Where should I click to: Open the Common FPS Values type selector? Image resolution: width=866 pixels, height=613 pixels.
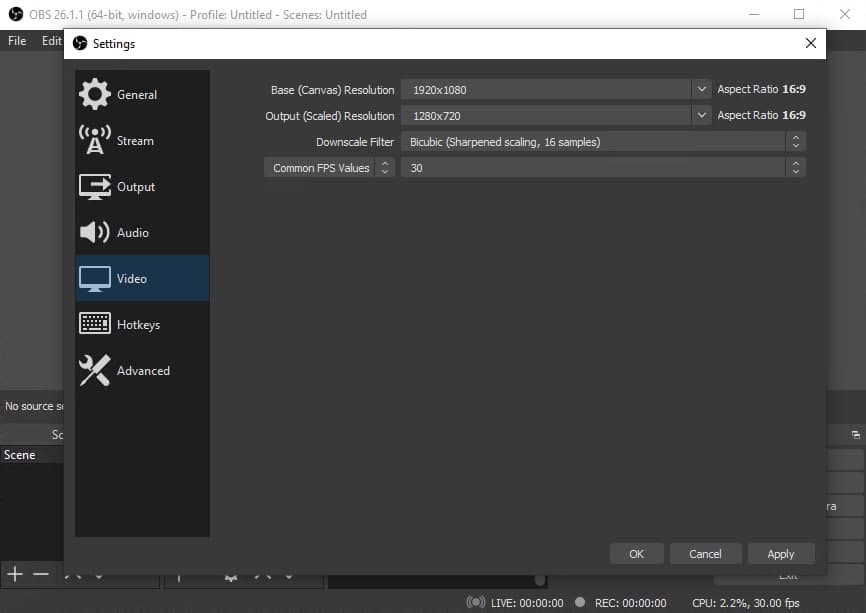pyautogui.click(x=329, y=168)
